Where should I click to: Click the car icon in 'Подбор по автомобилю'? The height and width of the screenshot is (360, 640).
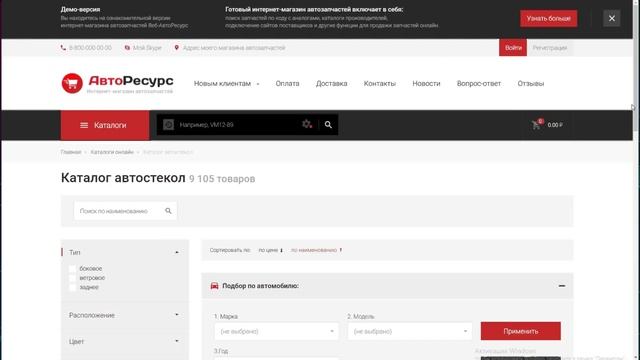pos(214,286)
